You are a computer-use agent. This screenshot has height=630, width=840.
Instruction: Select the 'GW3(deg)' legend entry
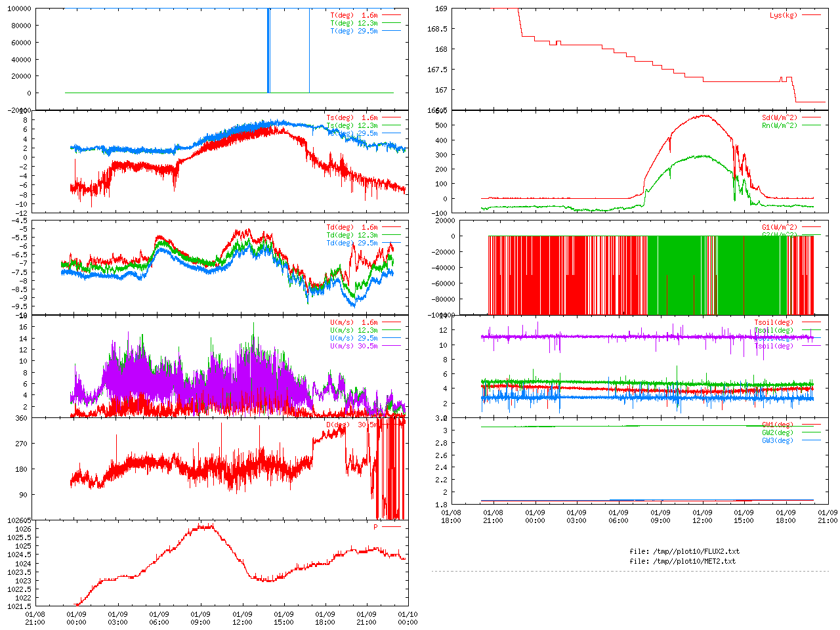778,440
